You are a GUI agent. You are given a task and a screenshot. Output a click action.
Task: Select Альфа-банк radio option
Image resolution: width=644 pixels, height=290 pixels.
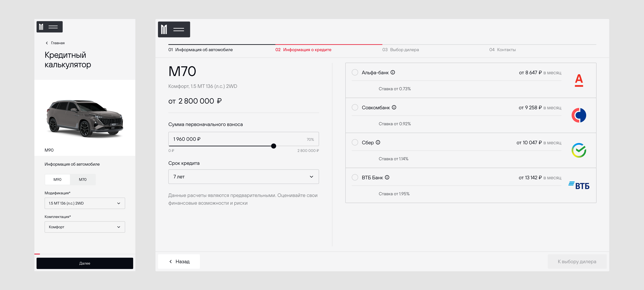pyautogui.click(x=355, y=72)
